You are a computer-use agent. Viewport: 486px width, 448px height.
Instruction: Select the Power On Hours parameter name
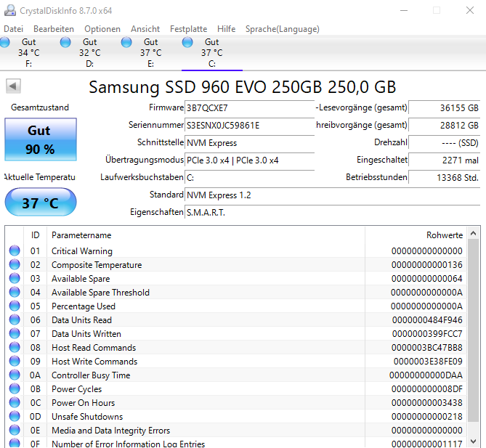click(x=83, y=403)
